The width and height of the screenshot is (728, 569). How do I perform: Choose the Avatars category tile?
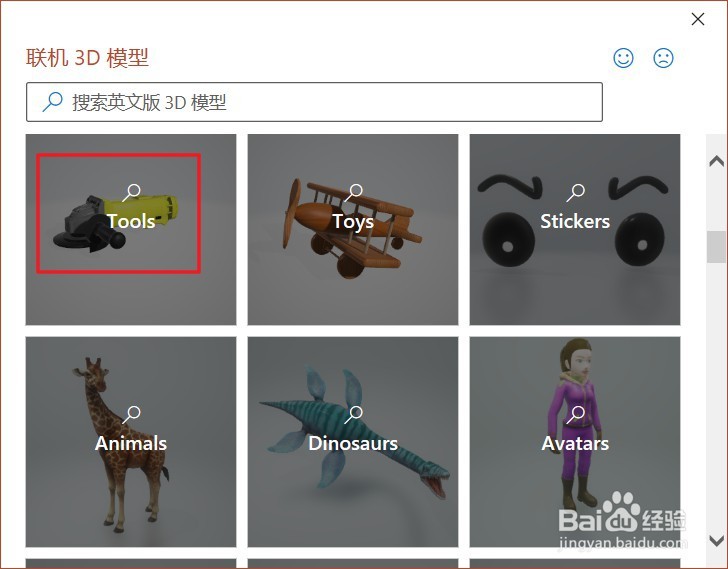click(x=575, y=442)
